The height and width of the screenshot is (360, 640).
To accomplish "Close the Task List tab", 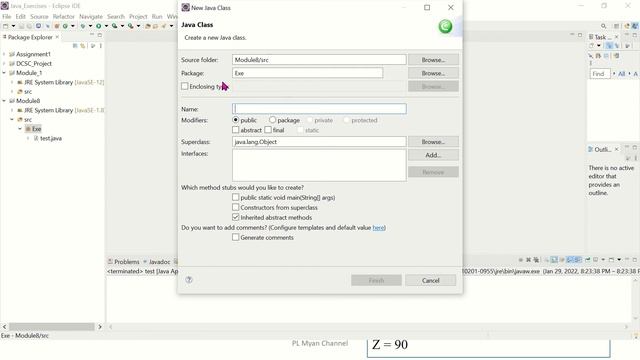I will [x=616, y=37].
